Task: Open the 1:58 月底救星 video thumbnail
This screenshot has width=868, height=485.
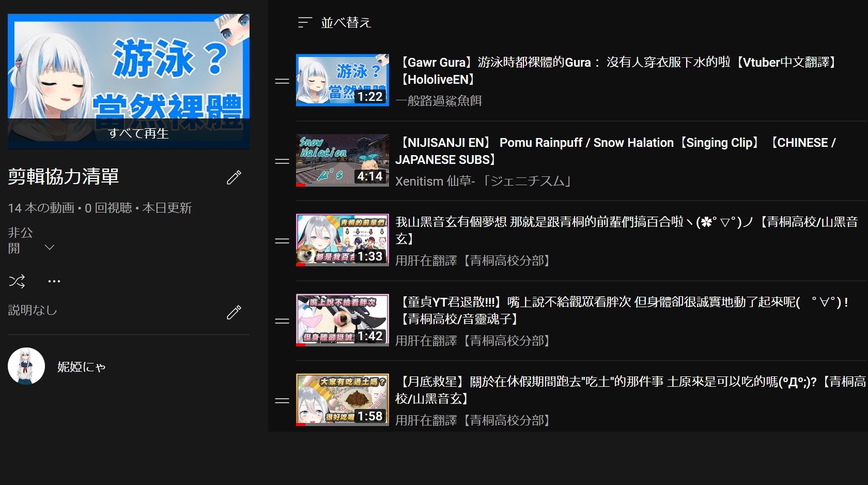Action: (x=342, y=400)
